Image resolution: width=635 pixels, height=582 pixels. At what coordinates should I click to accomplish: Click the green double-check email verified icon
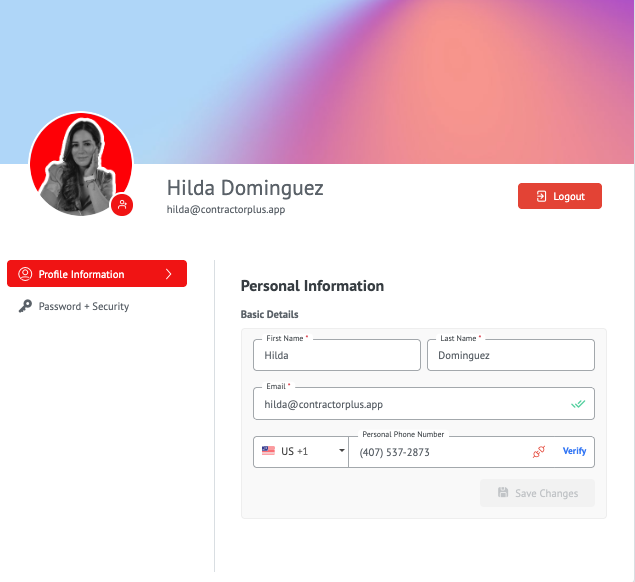click(x=578, y=404)
